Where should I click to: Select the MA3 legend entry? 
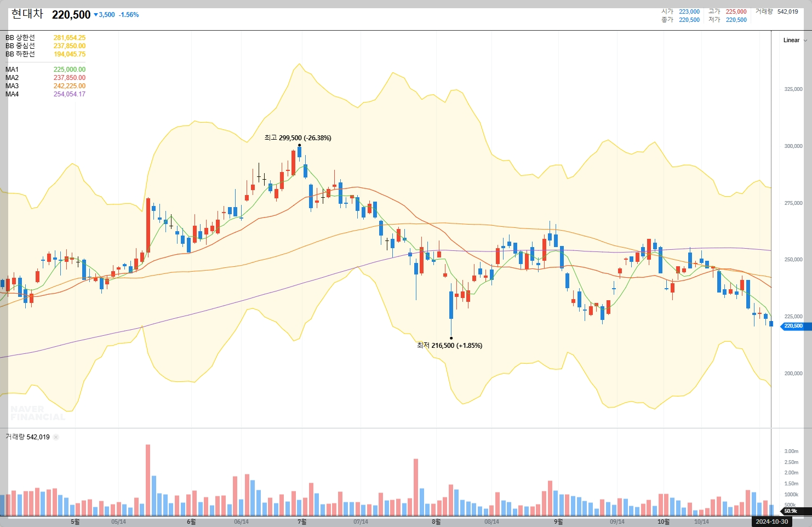12,86
